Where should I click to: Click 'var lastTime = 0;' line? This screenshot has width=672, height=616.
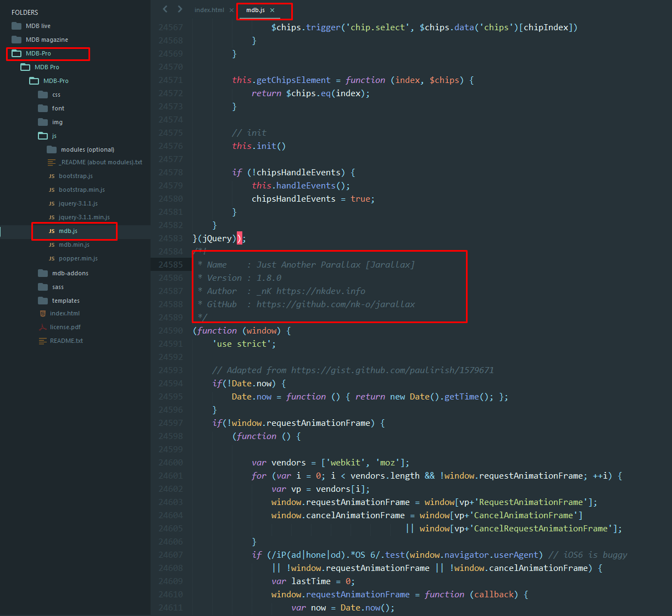tap(313, 581)
